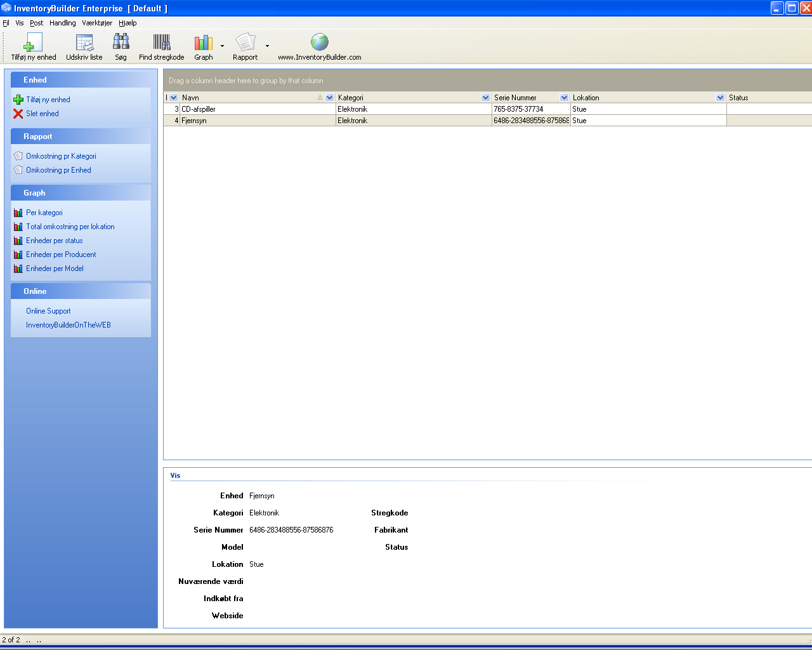Click the Rapport toolbar icon

pyautogui.click(x=245, y=43)
